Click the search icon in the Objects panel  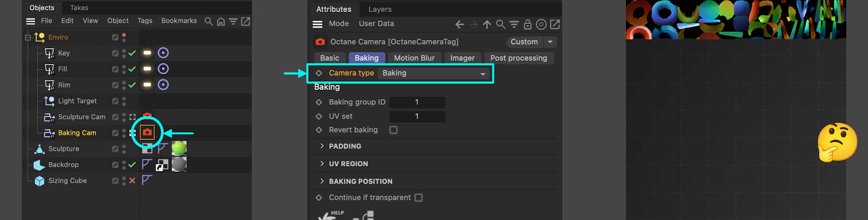(x=208, y=21)
